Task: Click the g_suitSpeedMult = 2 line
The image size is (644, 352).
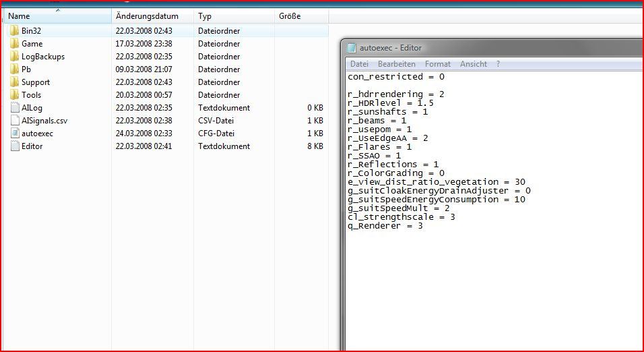Action: 398,208
